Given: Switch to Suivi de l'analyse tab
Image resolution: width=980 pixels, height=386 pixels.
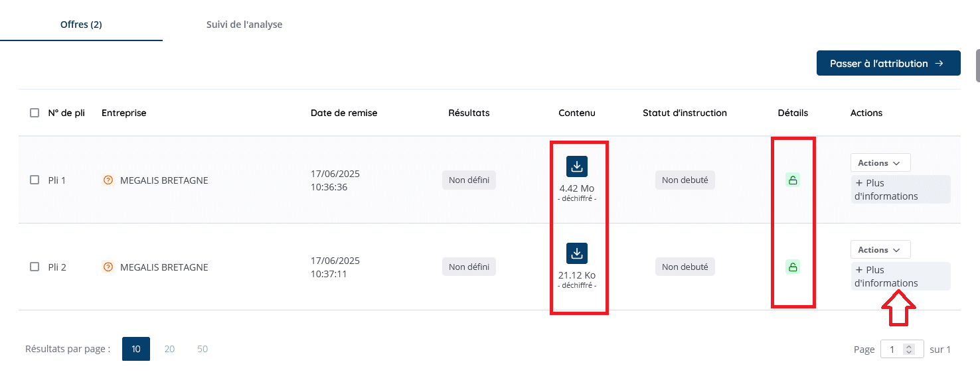Looking at the screenshot, I should point(244,25).
